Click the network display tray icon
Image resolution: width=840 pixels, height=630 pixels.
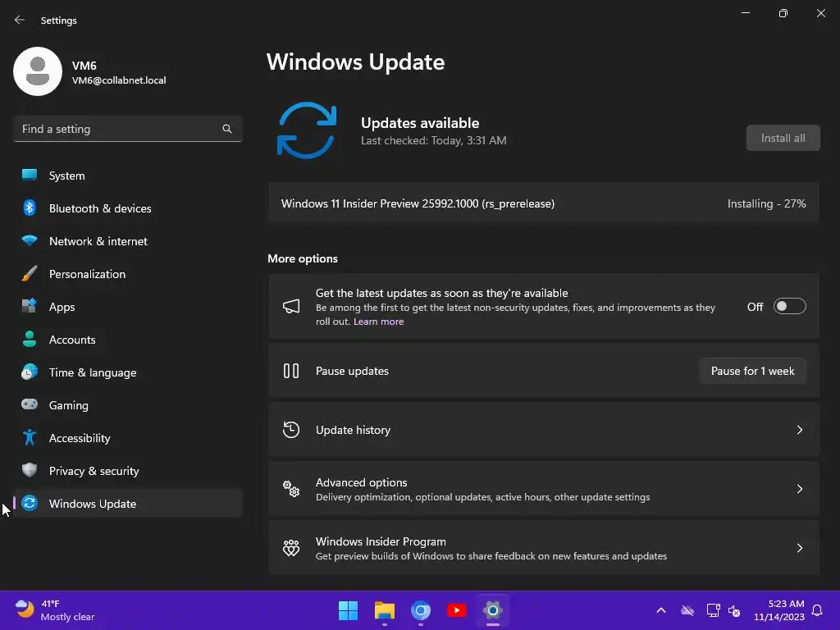pyautogui.click(x=713, y=610)
